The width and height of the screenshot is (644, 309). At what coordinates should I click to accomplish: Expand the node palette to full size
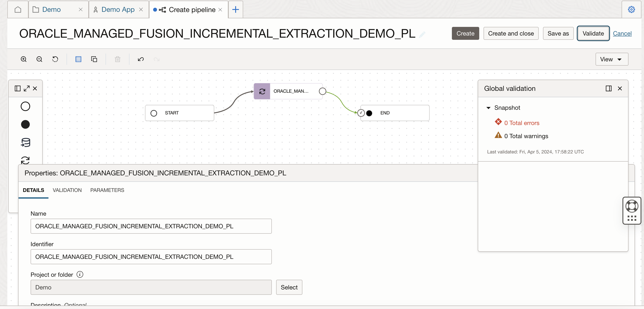tap(26, 88)
